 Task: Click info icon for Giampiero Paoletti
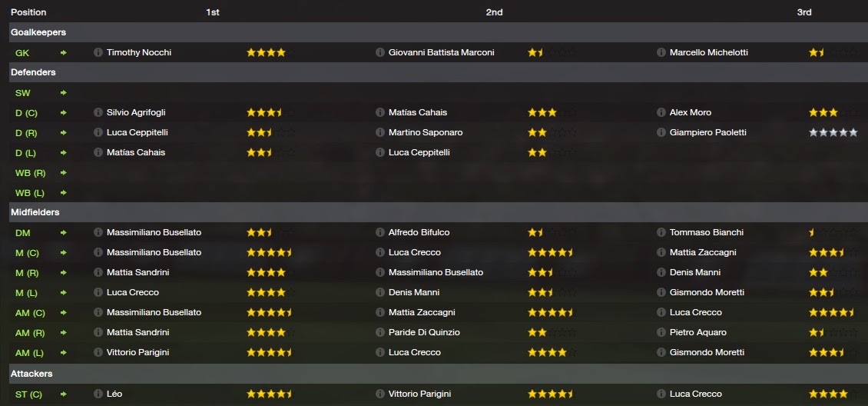pos(661,132)
